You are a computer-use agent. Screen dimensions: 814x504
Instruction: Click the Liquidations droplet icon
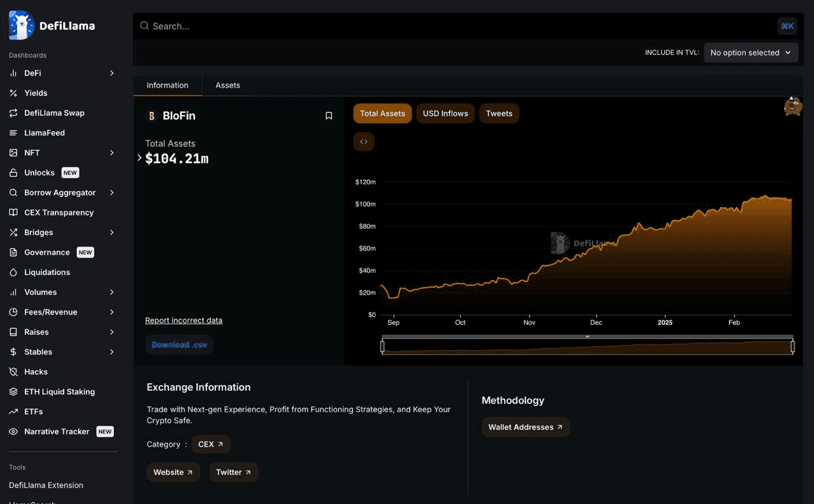(x=13, y=272)
